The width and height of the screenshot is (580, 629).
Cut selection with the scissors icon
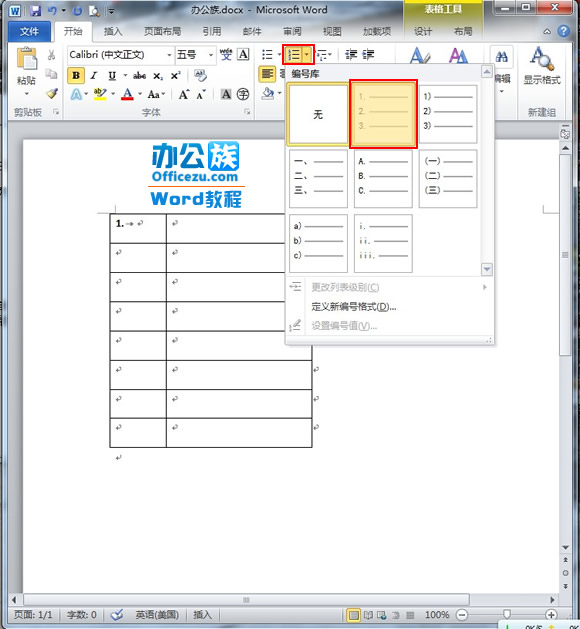click(51, 55)
